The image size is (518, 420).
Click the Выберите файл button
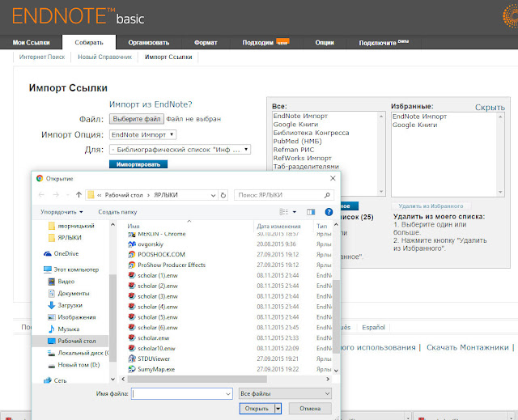click(137, 119)
